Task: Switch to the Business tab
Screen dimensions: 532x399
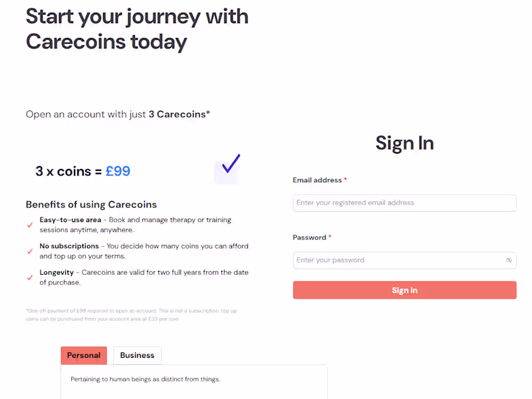Action: [x=137, y=355]
